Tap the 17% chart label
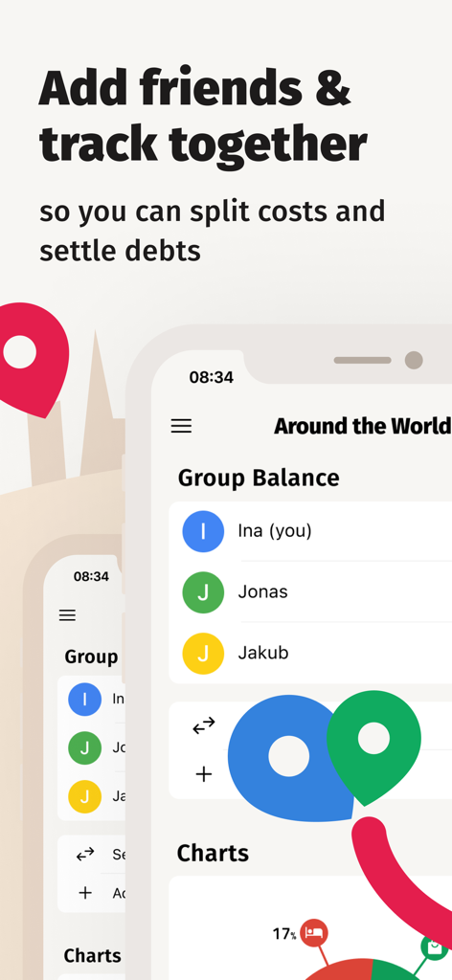The image size is (452, 980). coord(284,934)
